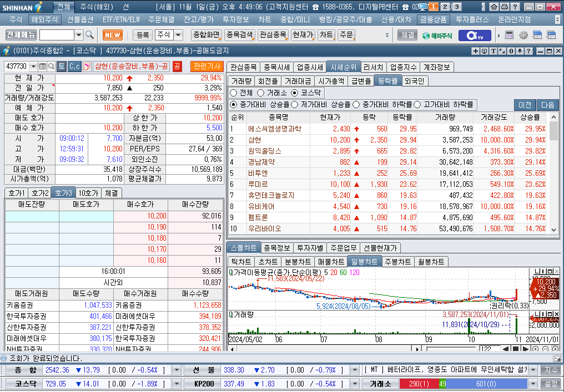The width and height of the screenshot is (564, 392).
Task: Zoom out chart with minus icon
Action: point(545,349)
